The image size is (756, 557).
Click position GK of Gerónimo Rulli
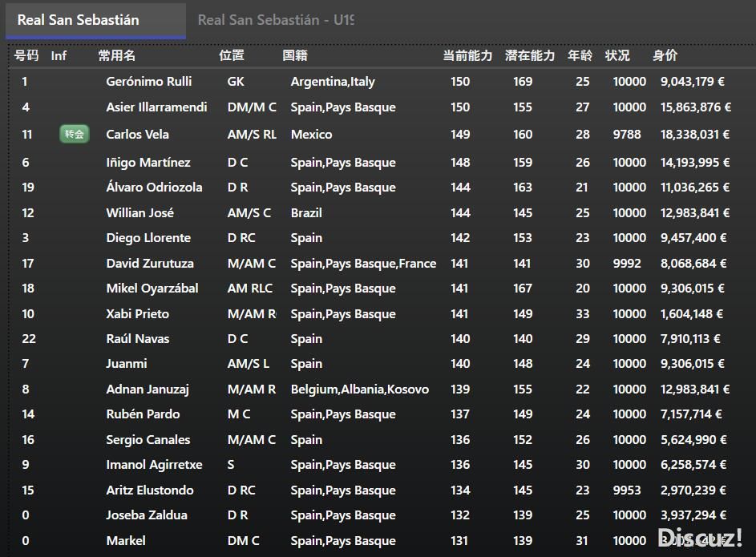[x=236, y=82]
